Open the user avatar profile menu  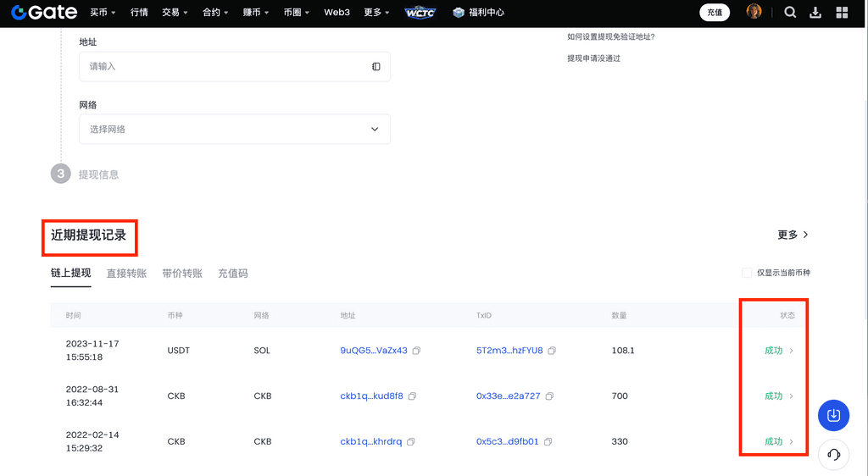(754, 12)
